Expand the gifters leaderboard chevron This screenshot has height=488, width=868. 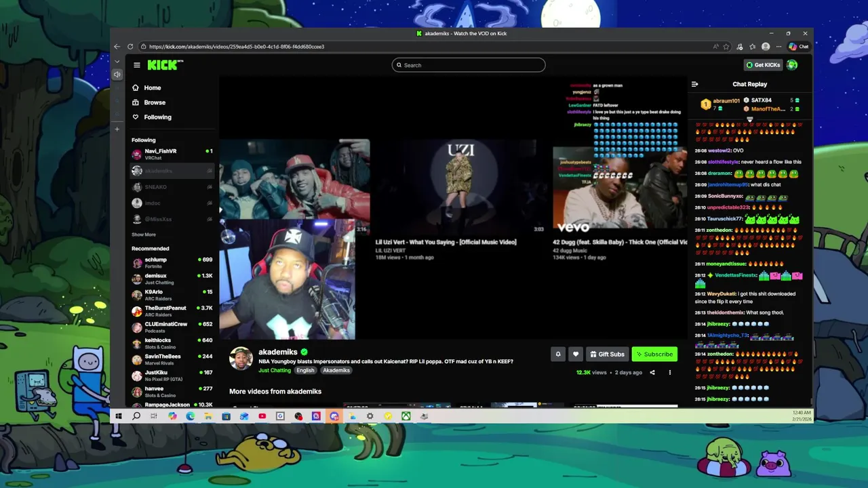(x=750, y=119)
